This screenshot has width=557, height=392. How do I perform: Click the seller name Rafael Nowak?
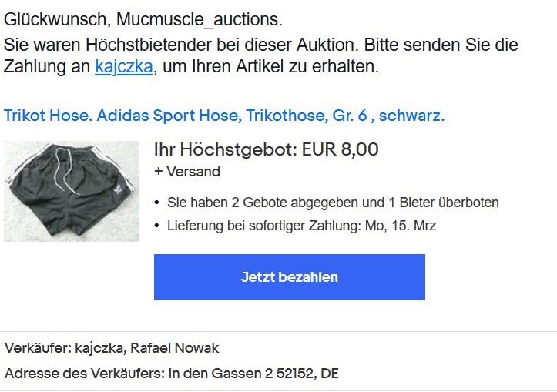click(175, 348)
